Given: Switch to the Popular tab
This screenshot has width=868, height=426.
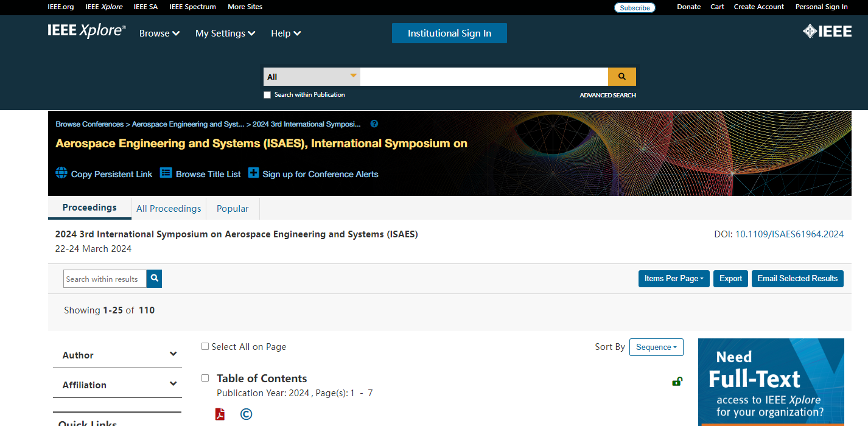Looking at the screenshot, I should 233,209.
